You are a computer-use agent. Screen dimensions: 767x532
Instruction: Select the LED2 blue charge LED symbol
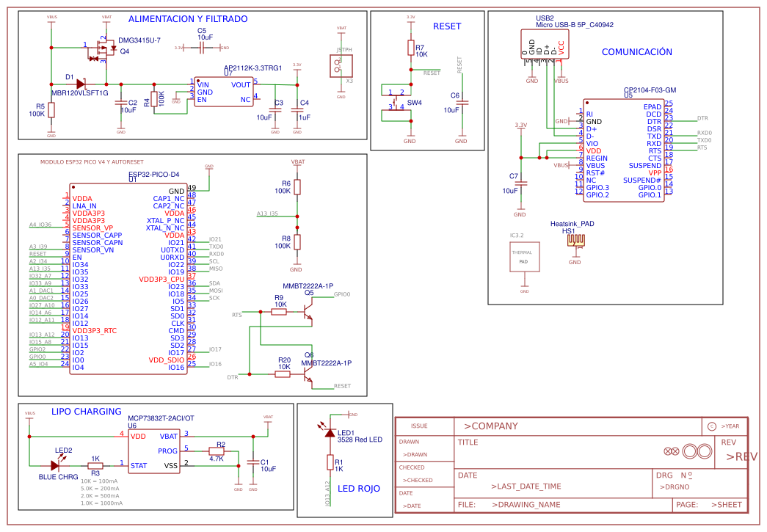57,464
